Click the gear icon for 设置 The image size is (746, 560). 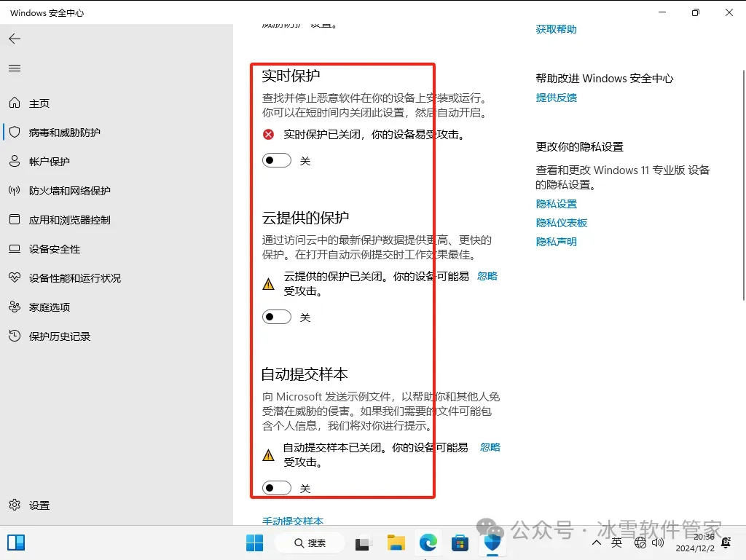(15, 505)
